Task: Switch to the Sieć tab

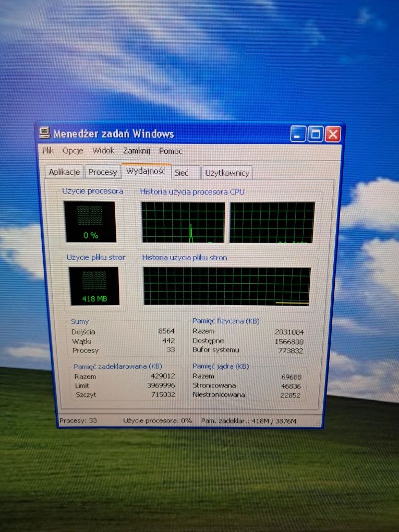Action: 186,173
